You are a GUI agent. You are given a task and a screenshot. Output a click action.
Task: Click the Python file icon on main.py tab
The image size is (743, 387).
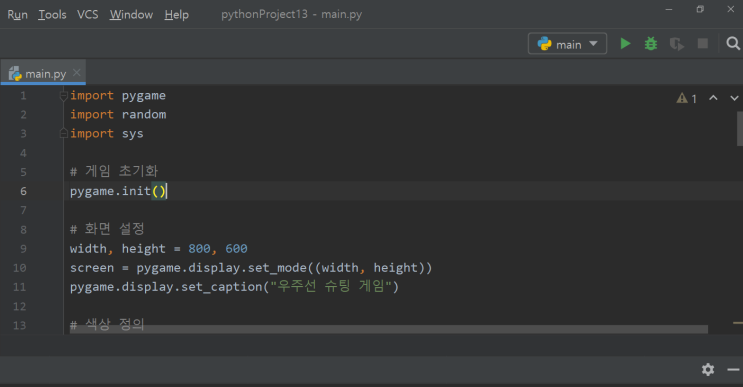click(x=15, y=74)
